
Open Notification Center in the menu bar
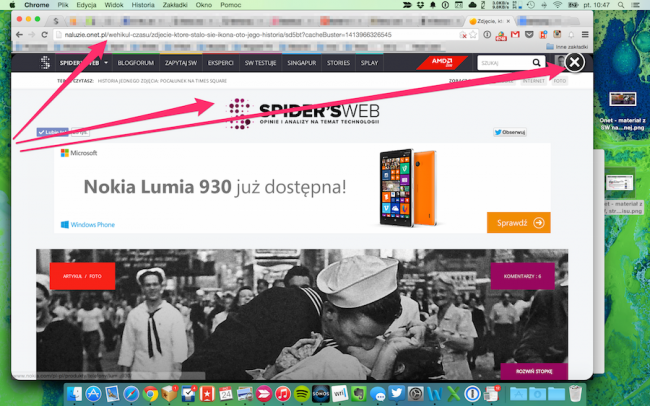pyautogui.click(x=636, y=5)
